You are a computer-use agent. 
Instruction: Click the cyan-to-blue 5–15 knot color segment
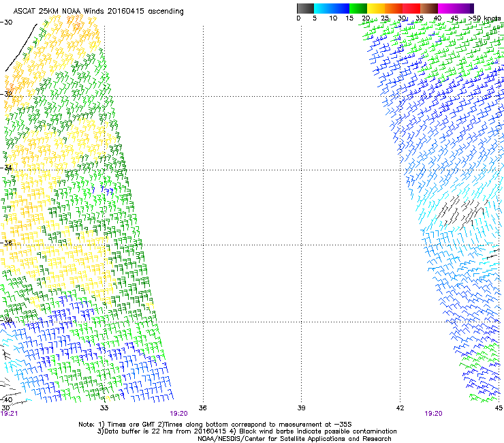332,8
